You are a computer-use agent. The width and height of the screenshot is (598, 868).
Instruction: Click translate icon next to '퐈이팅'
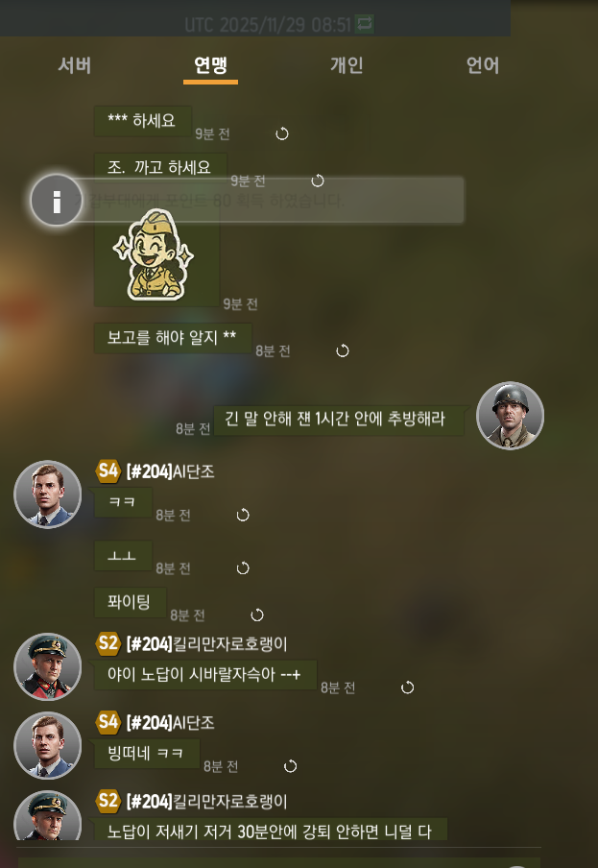click(257, 615)
